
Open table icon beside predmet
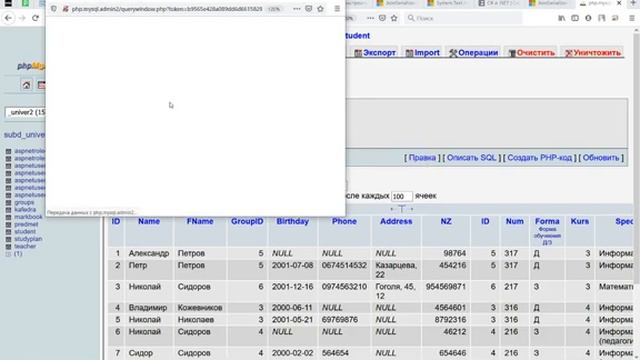(8, 224)
